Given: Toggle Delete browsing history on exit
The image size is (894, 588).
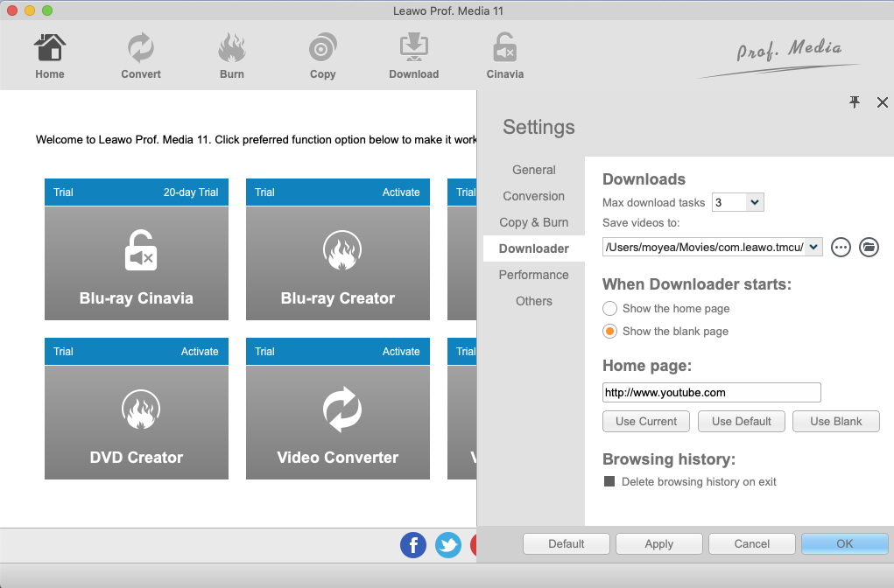Looking at the screenshot, I should [610, 481].
